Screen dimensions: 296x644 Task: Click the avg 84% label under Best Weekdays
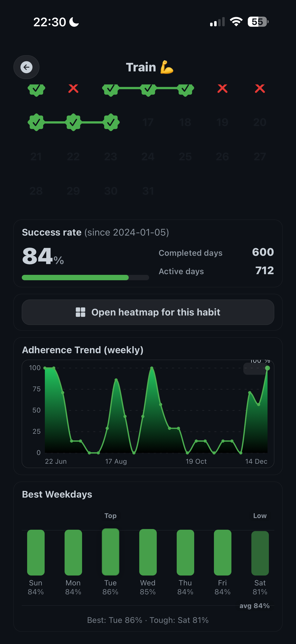(255, 606)
